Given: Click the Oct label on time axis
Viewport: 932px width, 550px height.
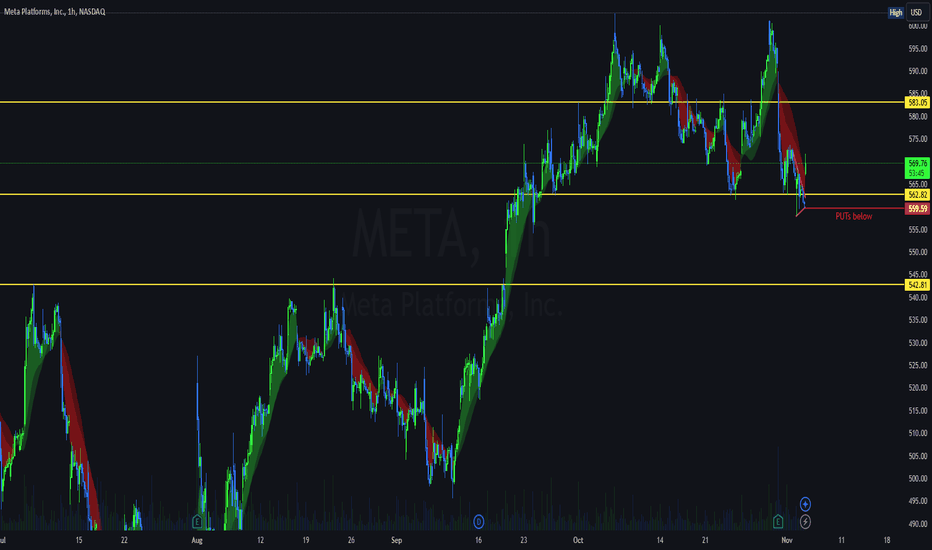Looking at the screenshot, I should tap(578, 540).
